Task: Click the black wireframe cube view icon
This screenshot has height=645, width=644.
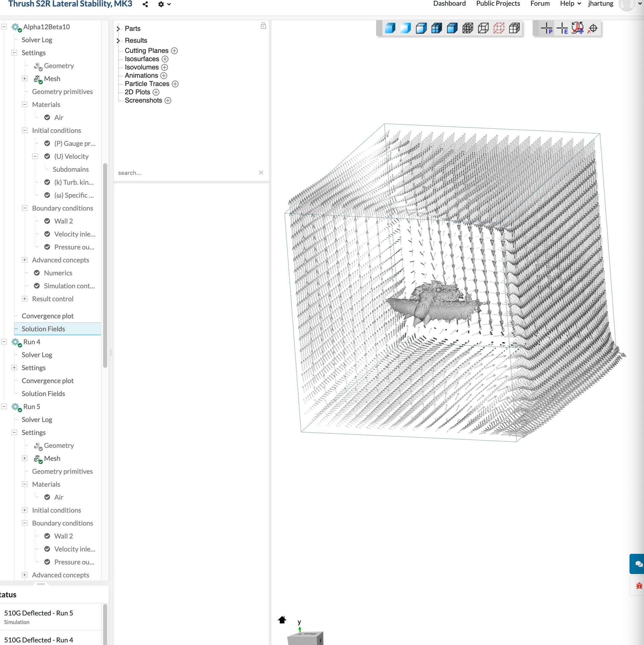Action: pyautogui.click(x=483, y=28)
